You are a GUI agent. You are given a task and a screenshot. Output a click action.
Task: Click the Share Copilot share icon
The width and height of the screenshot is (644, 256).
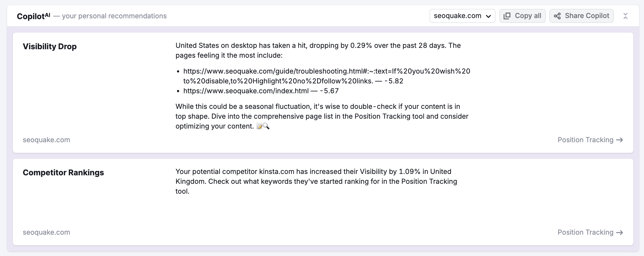click(557, 16)
